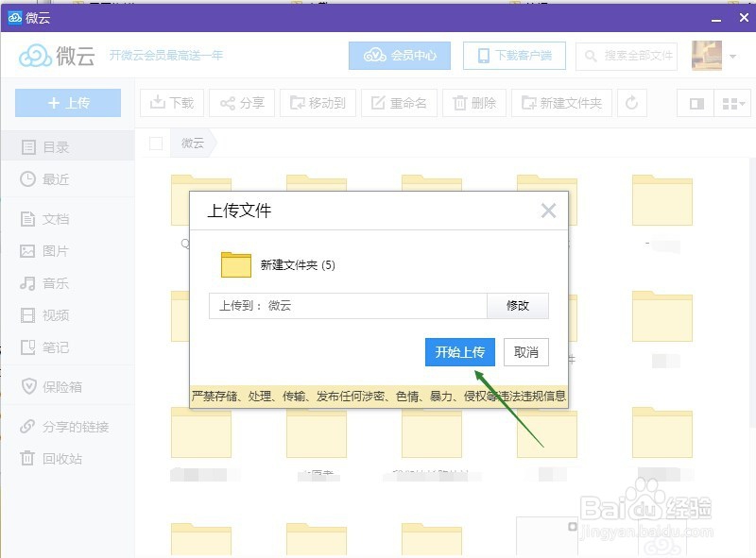Switch to grid view layout
756x558 pixels.
731,104
